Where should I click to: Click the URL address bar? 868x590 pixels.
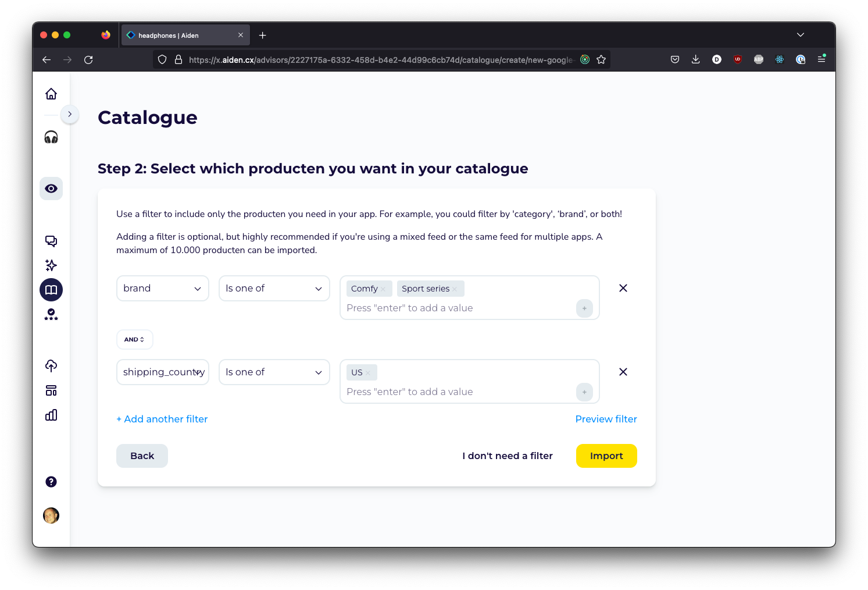pos(381,59)
